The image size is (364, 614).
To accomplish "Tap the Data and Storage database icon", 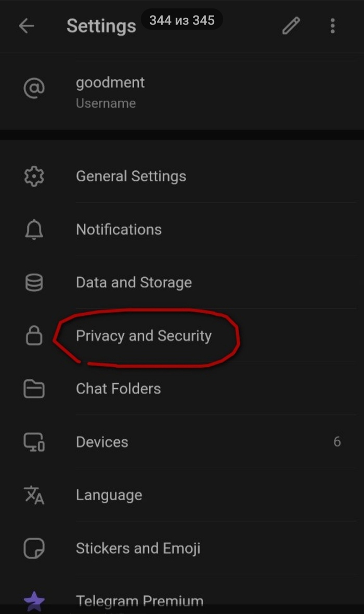I will click(x=34, y=283).
